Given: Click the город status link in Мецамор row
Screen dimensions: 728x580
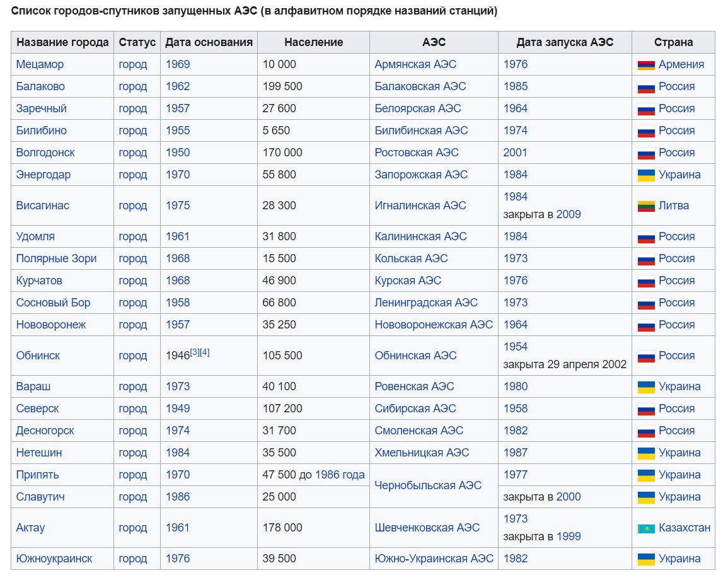Looking at the screenshot, I should click(x=133, y=64).
